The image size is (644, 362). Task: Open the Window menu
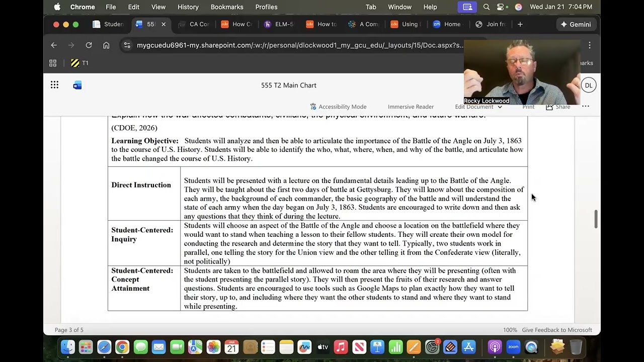click(400, 7)
